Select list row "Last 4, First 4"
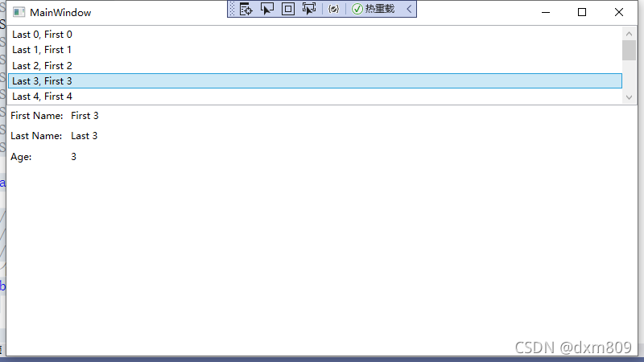The height and width of the screenshot is (362, 644). coord(315,97)
